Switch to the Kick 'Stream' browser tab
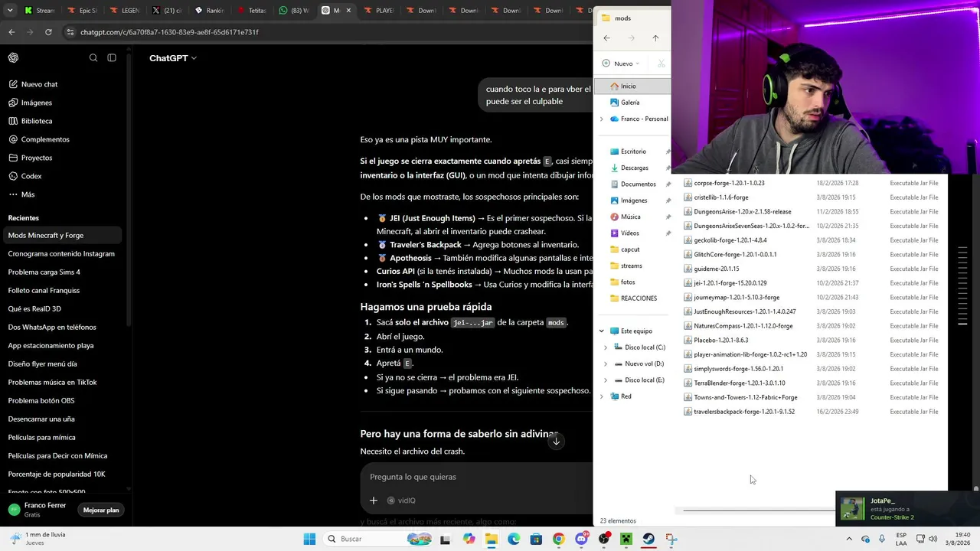Image resolution: width=980 pixels, height=551 pixels. pos(40,11)
